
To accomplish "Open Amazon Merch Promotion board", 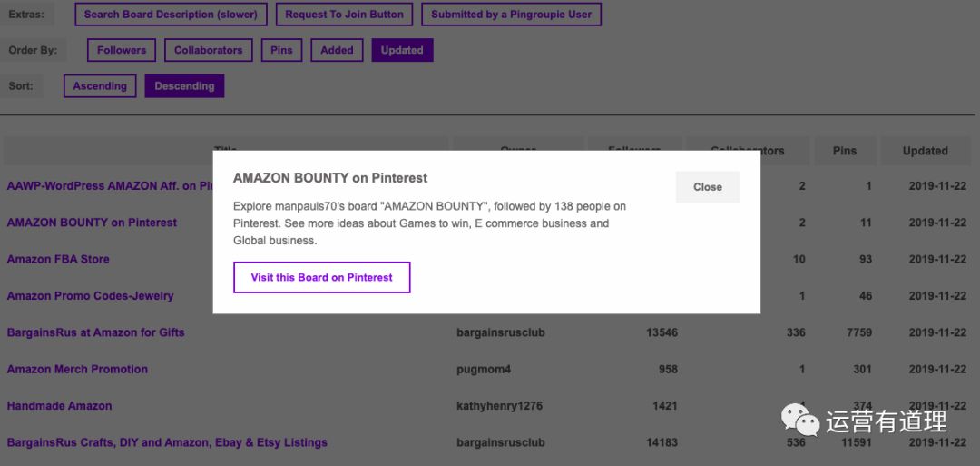I will click(77, 369).
